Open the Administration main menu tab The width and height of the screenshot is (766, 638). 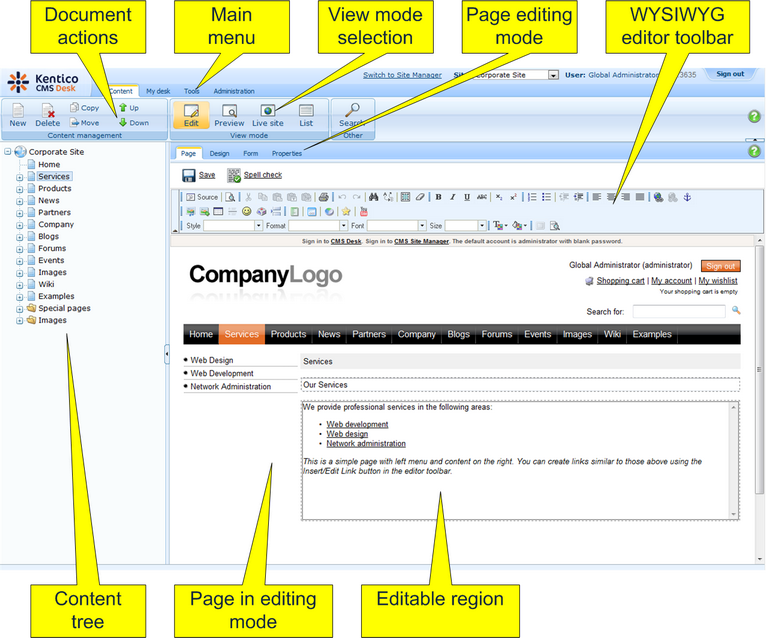[x=233, y=91]
